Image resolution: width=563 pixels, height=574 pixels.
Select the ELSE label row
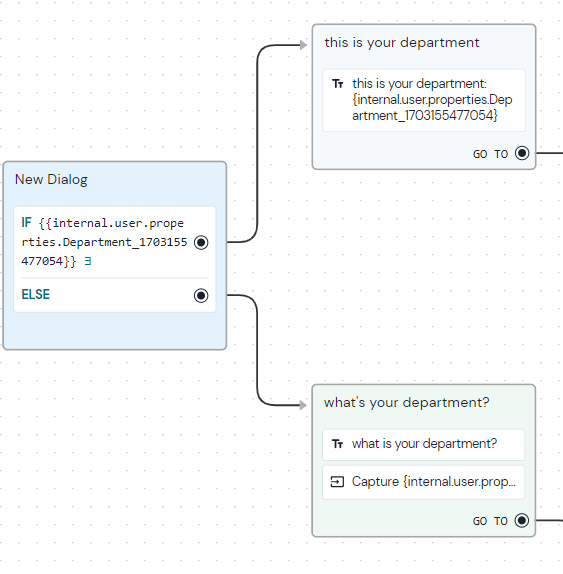pyautogui.click(x=115, y=295)
